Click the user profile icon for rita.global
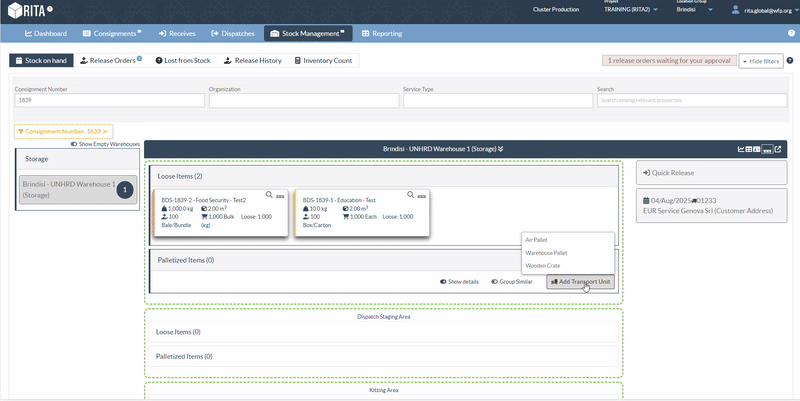 [x=737, y=10]
